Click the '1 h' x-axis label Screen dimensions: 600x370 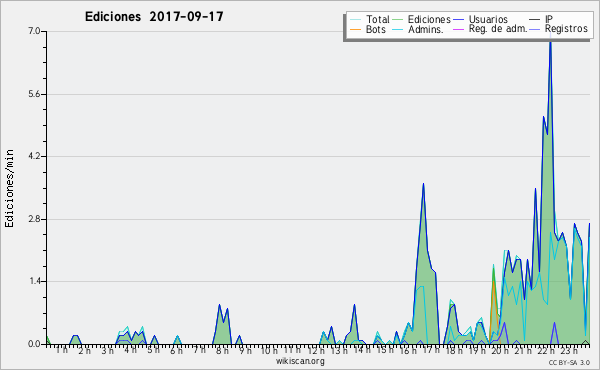pyautogui.click(x=62, y=350)
